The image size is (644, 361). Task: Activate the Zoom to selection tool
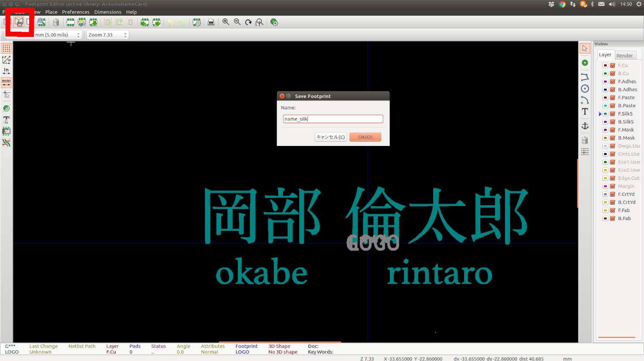click(259, 22)
